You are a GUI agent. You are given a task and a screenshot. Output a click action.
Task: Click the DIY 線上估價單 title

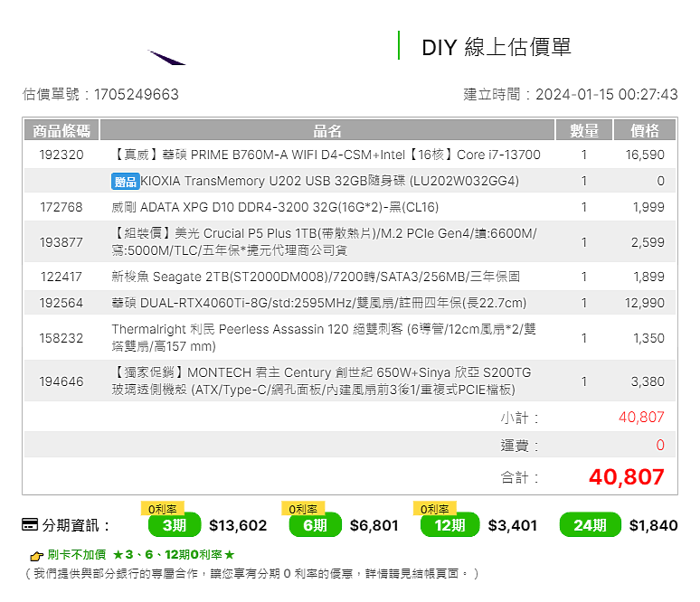497,47
